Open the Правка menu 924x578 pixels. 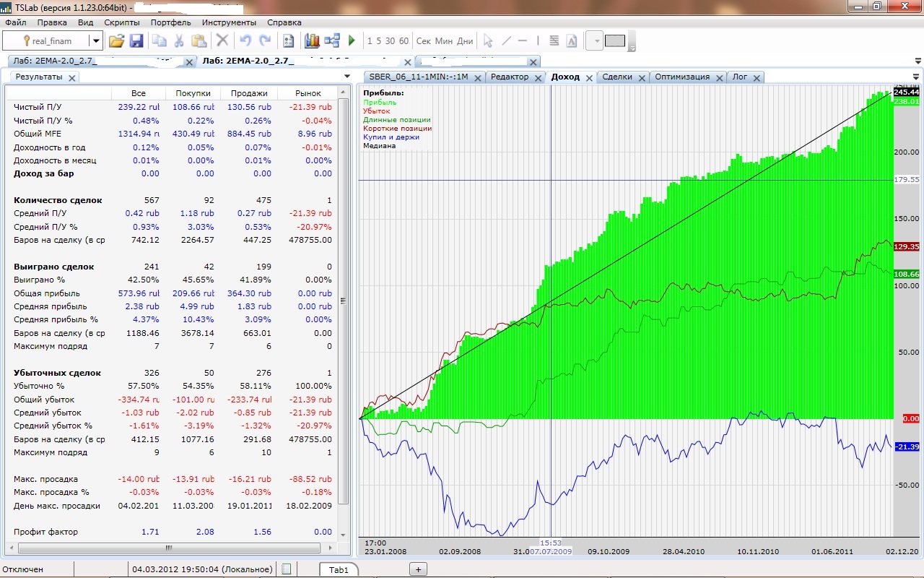coord(52,22)
